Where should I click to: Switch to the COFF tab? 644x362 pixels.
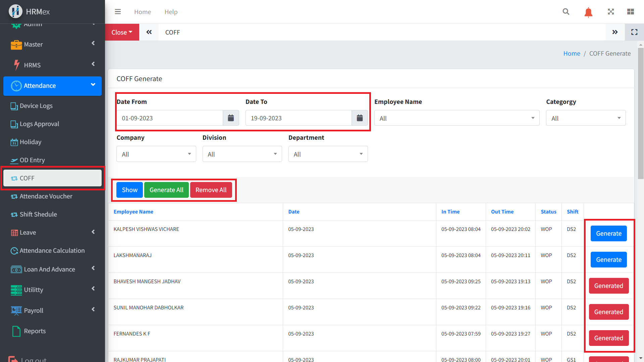coord(173,32)
